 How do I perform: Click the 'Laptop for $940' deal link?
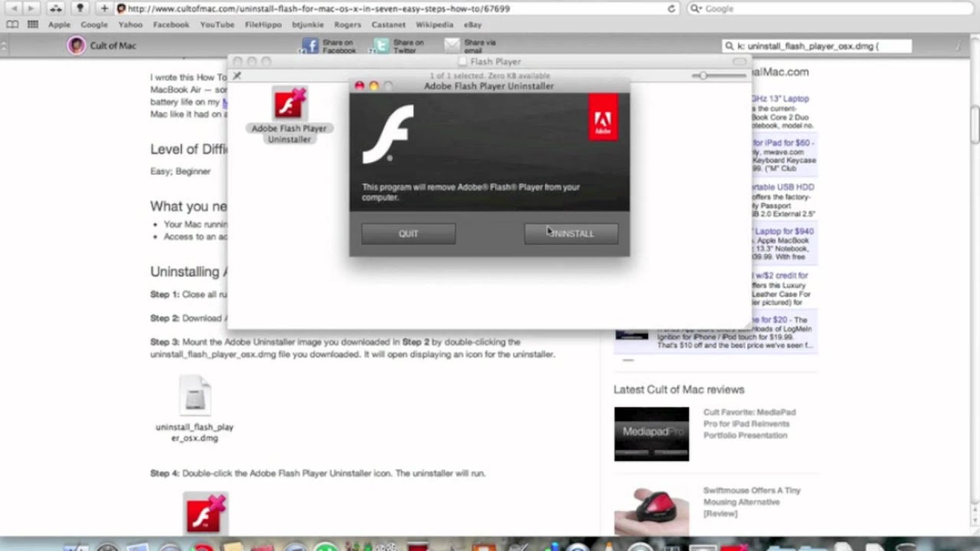tap(784, 231)
